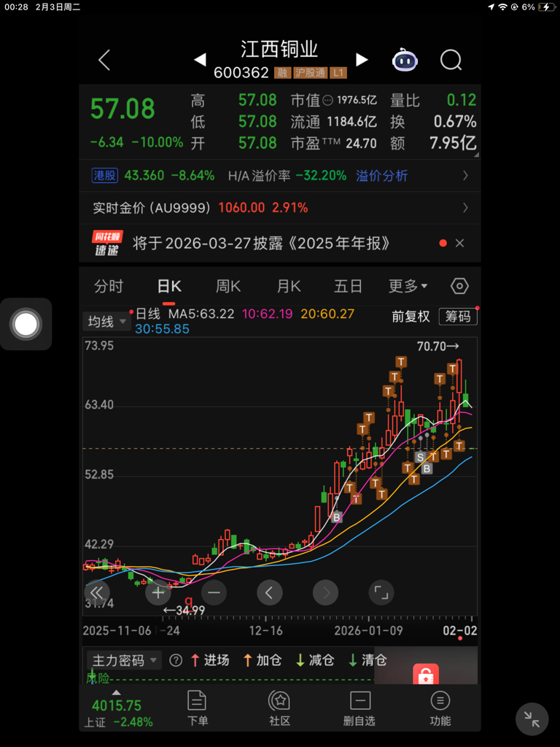
Task: Switch to next stock with right triangle
Action: pyautogui.click(x=362, y=60)
